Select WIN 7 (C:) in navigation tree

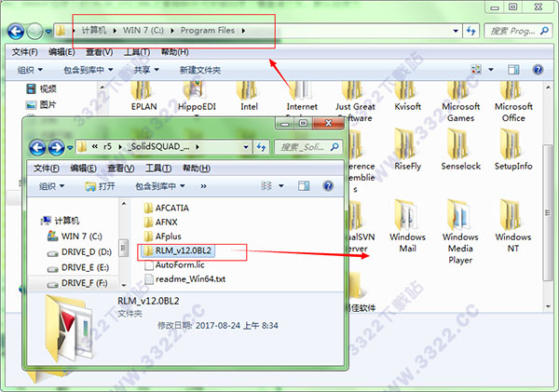click(75, 237)
